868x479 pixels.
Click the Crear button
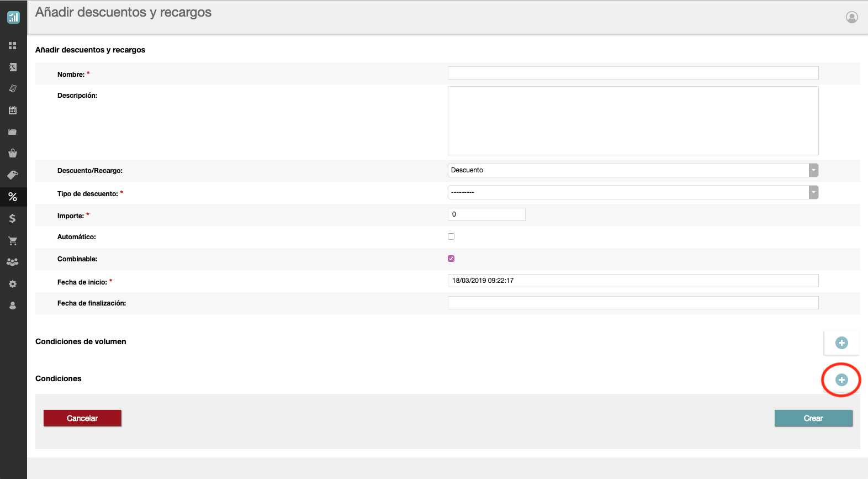pyautogui.click(x=813, y=418)
